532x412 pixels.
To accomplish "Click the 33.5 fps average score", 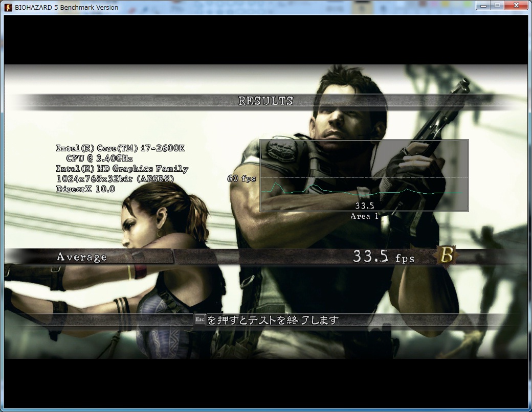I will [x=384, y=257].
